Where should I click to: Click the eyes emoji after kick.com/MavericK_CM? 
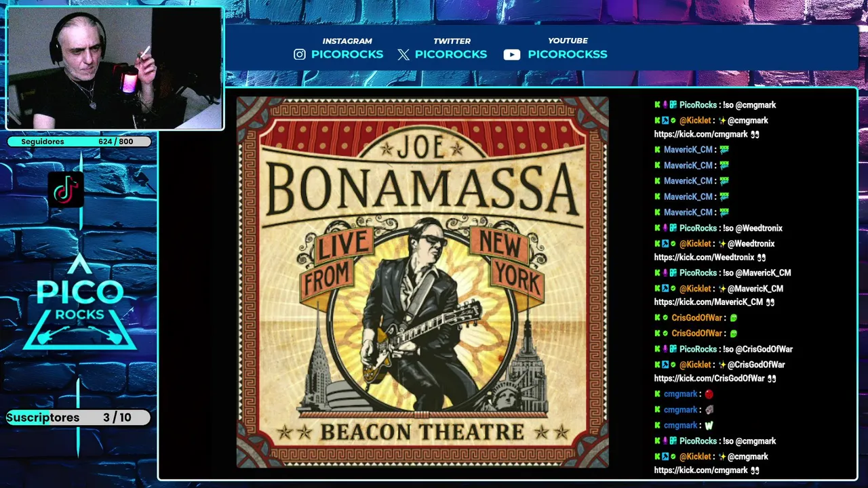[770, 302]
